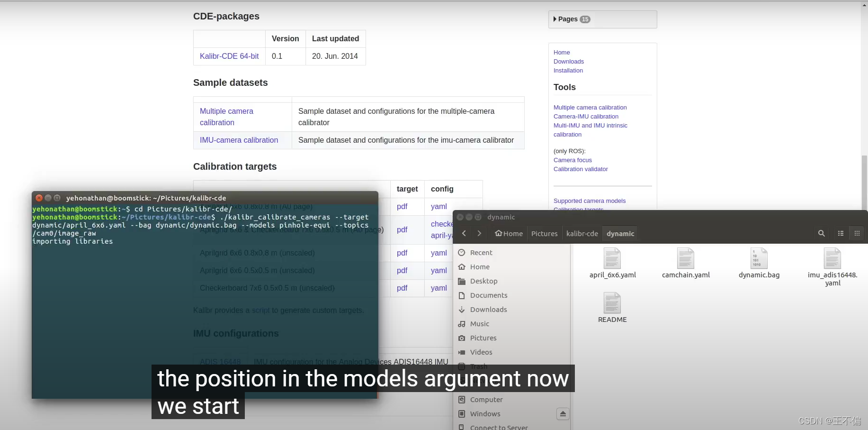868x430 pixels.
Task: Switch file manager to list view
Action: 841,233
